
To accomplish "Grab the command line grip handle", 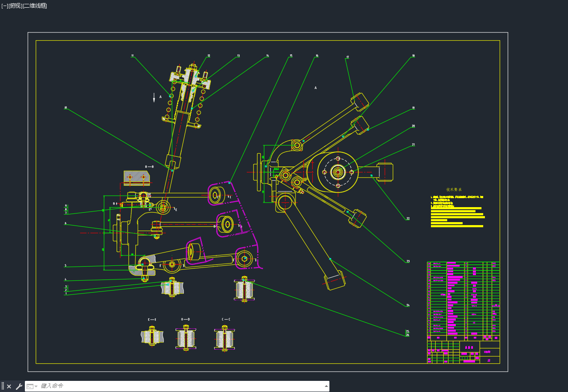I will point(3,386).
